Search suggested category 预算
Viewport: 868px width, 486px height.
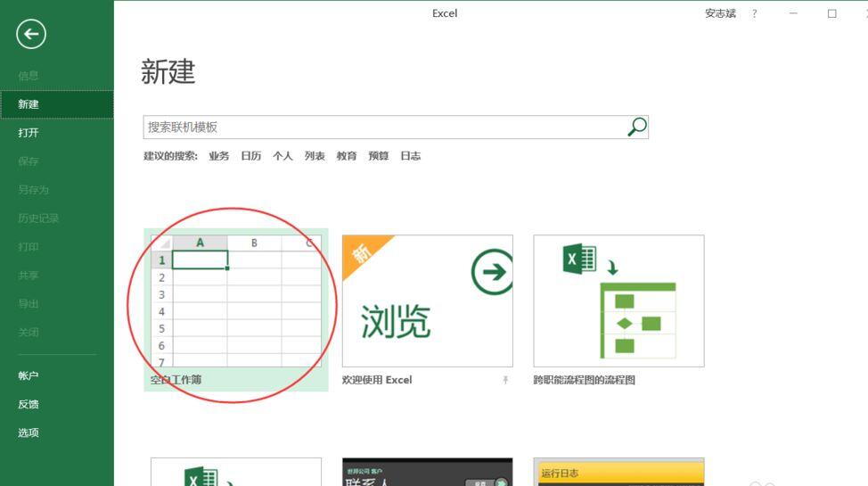[x=379, y=156]
